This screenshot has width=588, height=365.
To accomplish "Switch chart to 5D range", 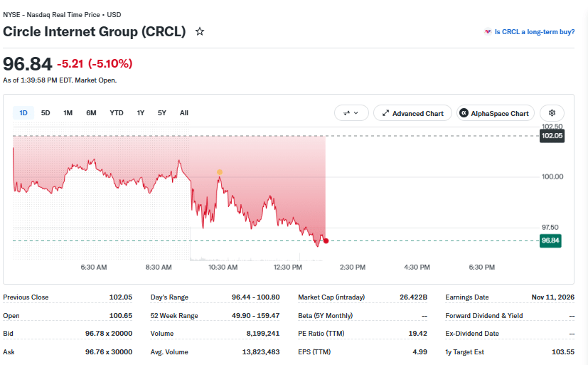I will [x=46, y=113].
